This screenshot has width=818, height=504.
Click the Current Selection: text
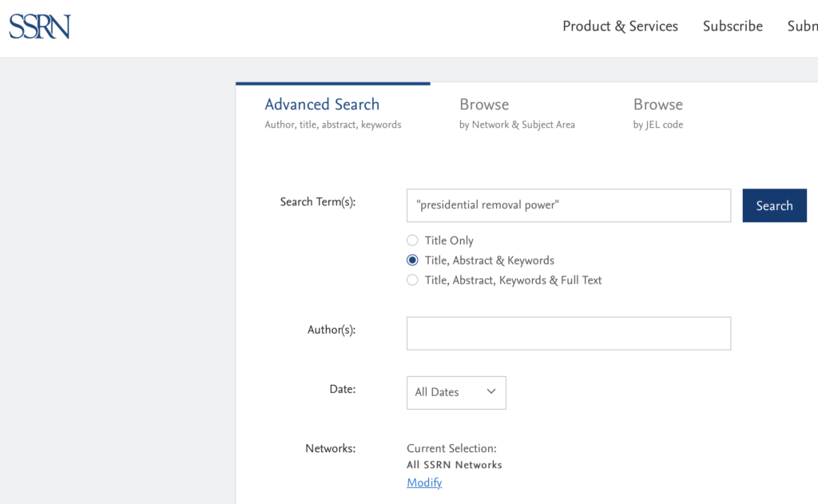(x=451, y=448)
